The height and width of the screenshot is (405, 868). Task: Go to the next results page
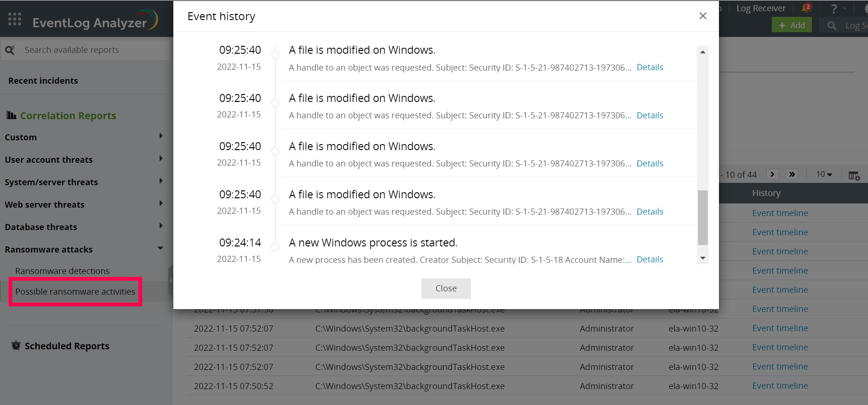click(773, 174)
